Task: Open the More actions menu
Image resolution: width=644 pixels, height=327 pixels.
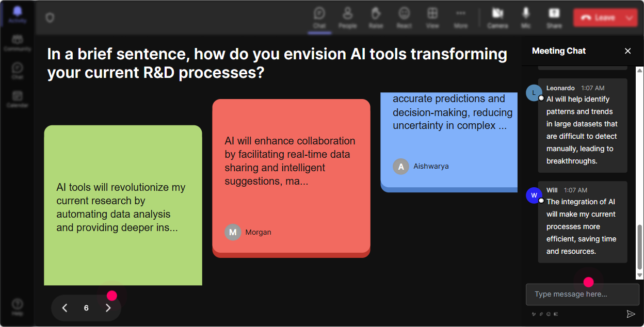Action: pos(461,18)
